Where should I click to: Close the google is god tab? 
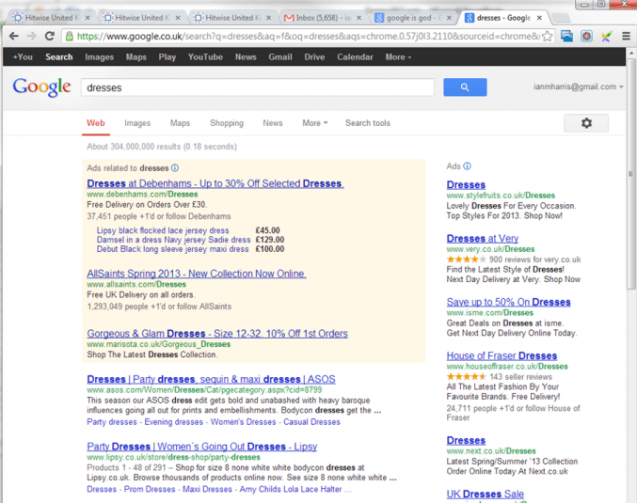click(449, 18)
